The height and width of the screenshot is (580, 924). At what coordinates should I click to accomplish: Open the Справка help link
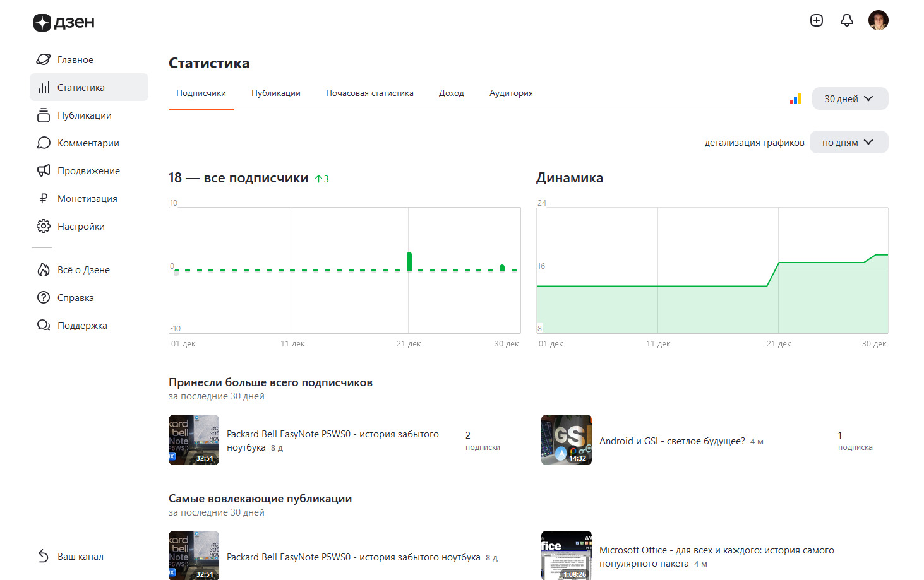[89, 297]
